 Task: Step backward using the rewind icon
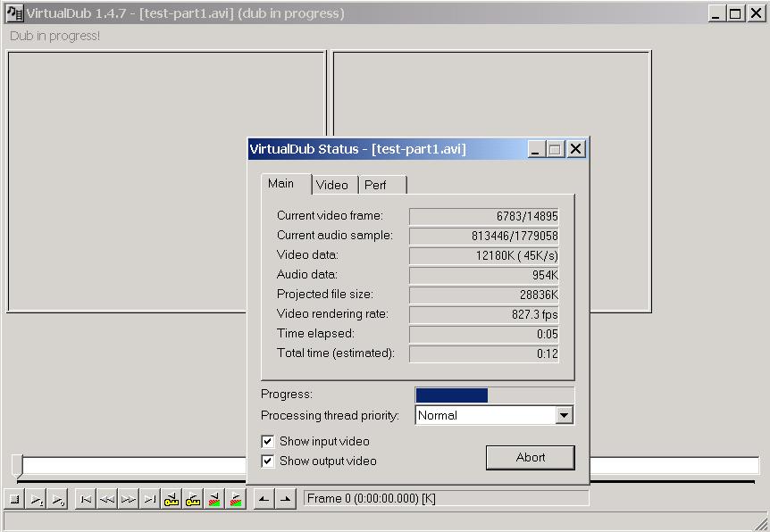[107, 499]
